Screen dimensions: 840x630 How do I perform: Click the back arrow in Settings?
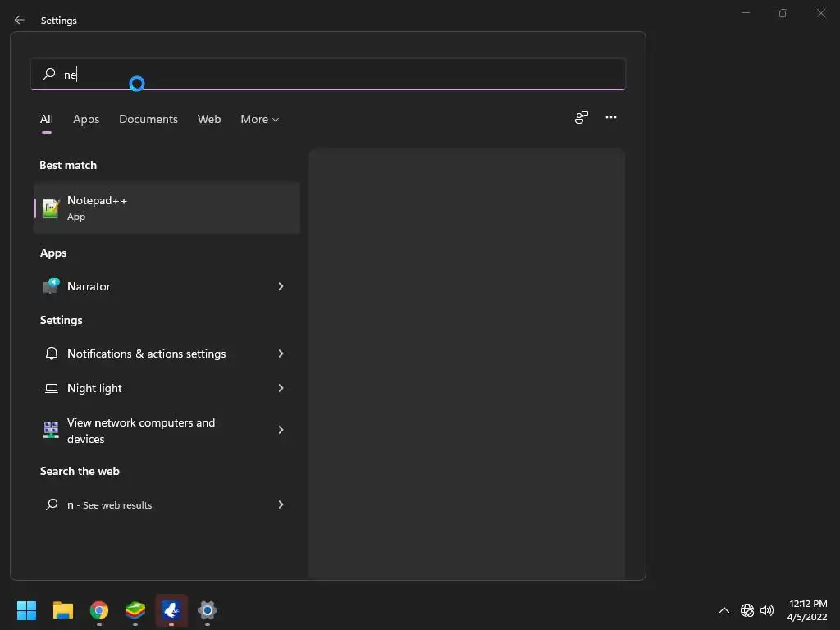tap(20, 20)
